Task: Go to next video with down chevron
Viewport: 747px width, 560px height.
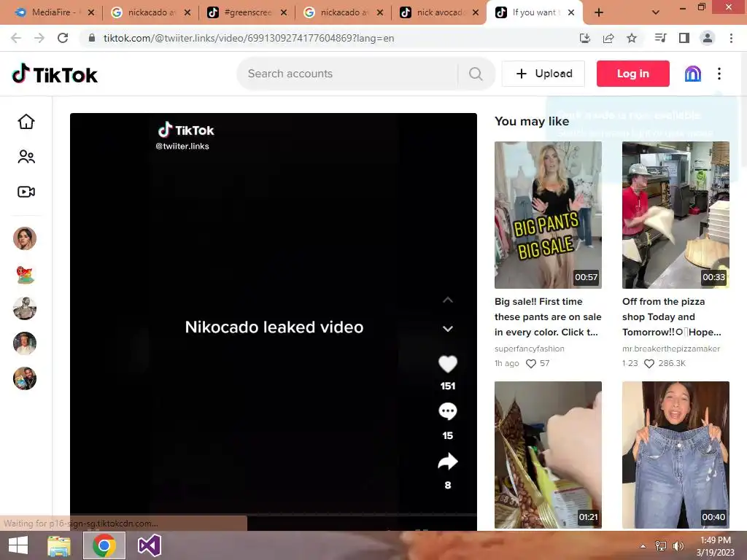Action: (x=448, y=329)
